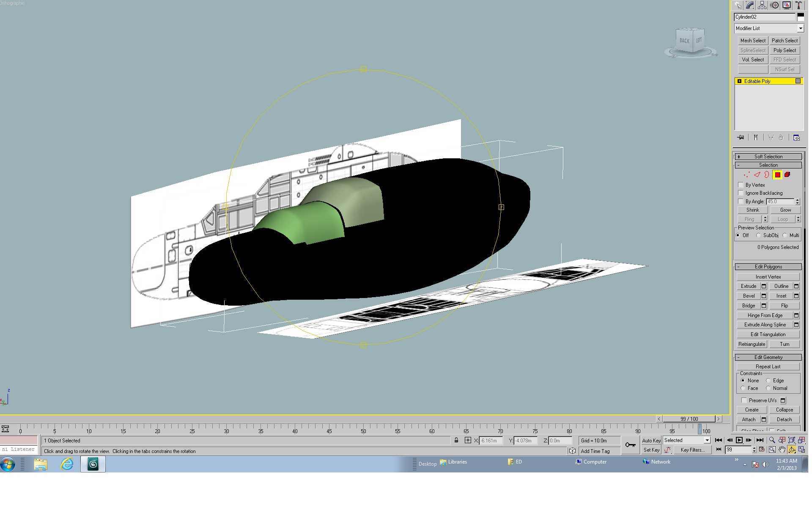Viewport: 812px width, 508px height.
Task: Open the Modifier List dropdown
Action: click(x=768, y=28)
